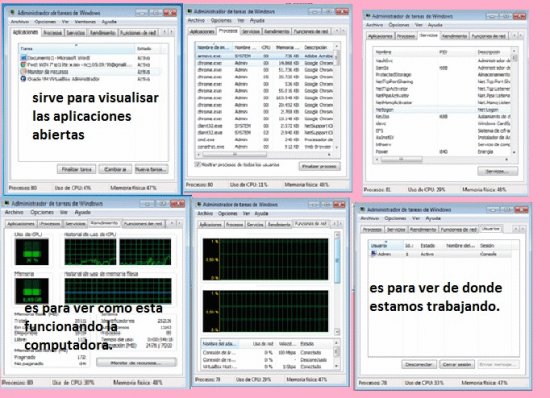The height and width of the screenshot is (398, 550).
Task: Click the Cerrar sesión button
Action: [x=457, y=364]
